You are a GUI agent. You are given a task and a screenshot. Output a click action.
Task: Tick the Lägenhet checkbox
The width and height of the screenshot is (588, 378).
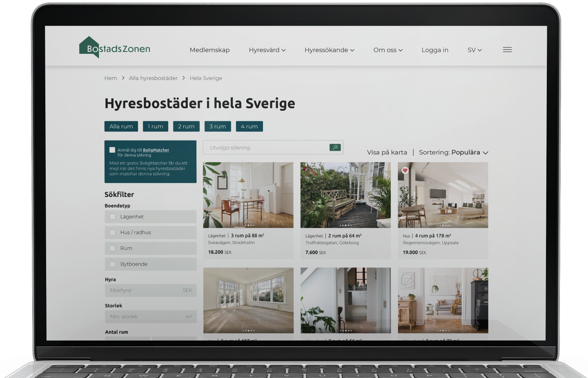113,217
